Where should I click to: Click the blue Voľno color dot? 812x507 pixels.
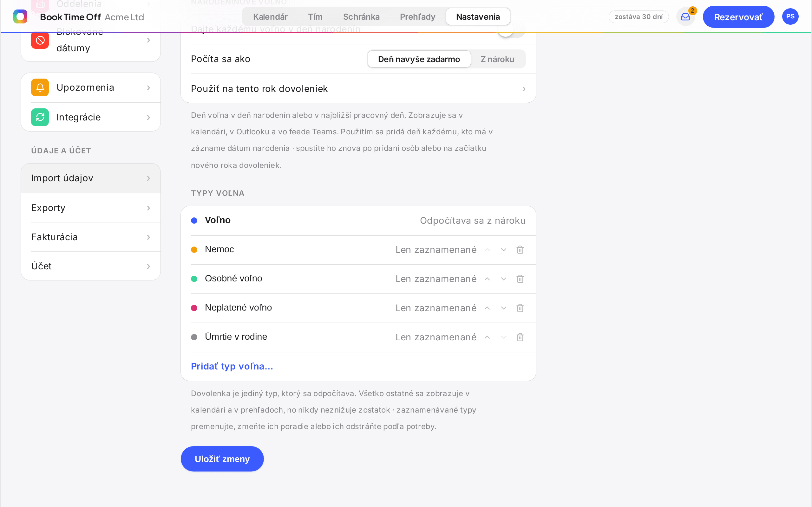point(194,221)
